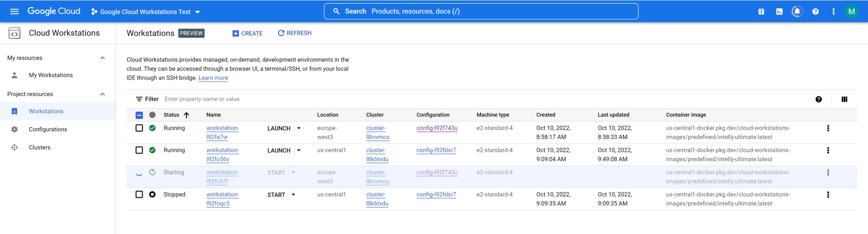
Task: Open row actions for workstation-l92fa7vr
Action: 828,128
